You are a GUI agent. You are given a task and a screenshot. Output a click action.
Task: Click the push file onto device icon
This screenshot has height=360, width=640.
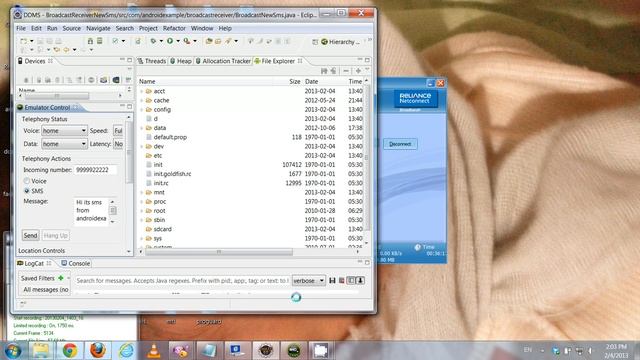point(333,71)
